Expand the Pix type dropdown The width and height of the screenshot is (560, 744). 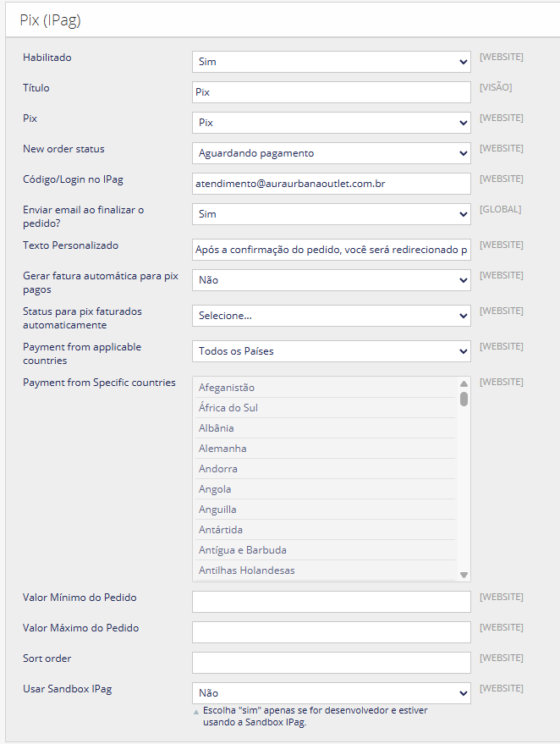point(331,123)
